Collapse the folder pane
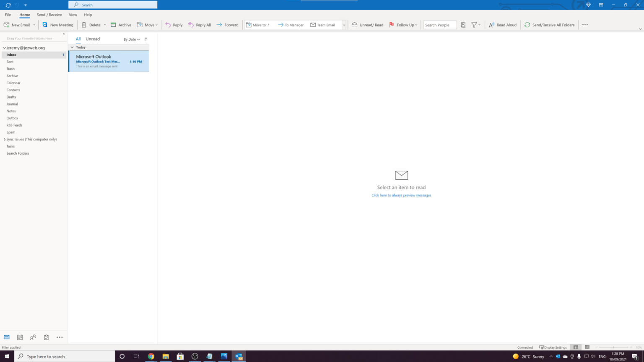This screenshot has height=362, width=644. 64,34
